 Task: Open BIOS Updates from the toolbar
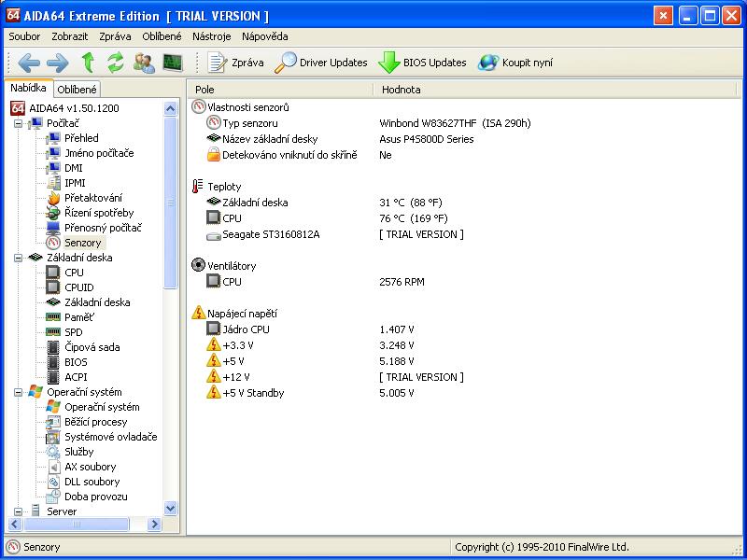[x=422, y=63]
